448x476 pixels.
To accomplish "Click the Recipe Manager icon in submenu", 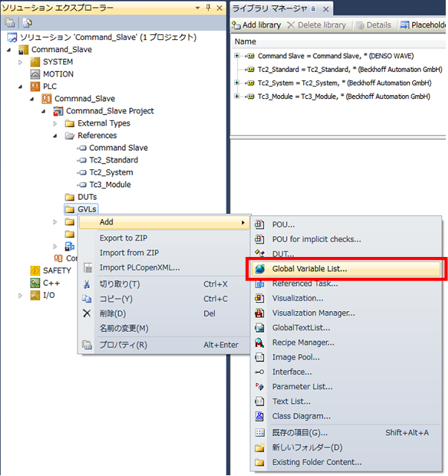I will (x=259, y=342).
